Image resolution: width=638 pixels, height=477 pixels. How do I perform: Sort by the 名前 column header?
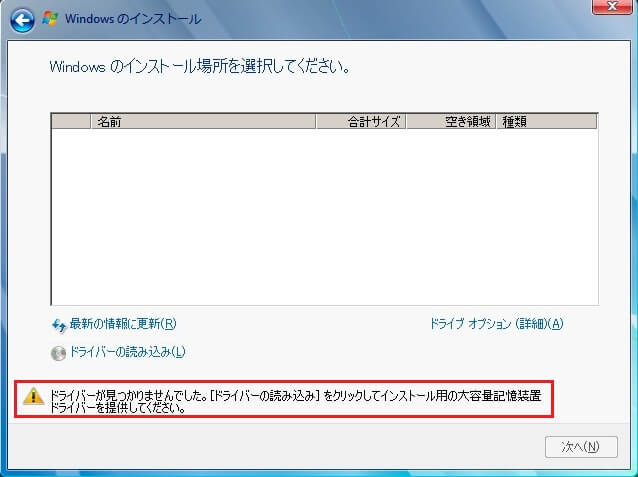[203, 121]
